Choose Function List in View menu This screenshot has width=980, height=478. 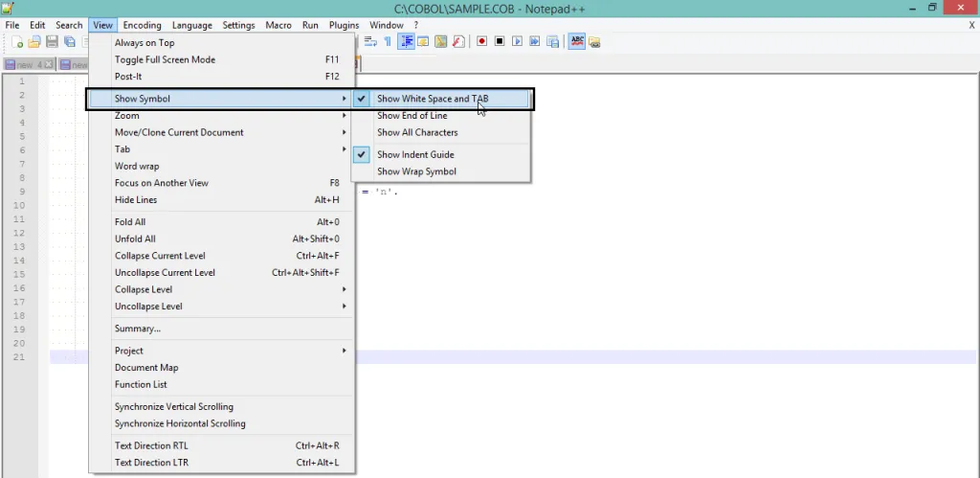point(222,385)
